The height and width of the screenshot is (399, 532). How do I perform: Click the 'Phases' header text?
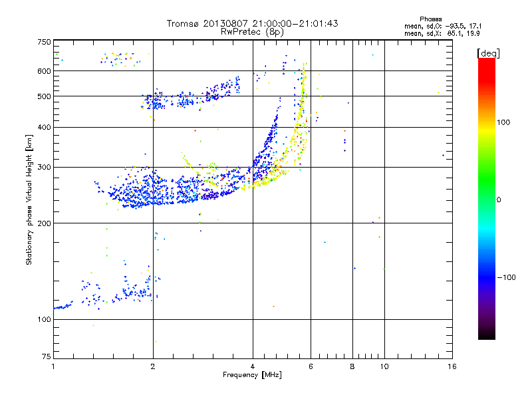click(x=430, y=19)
